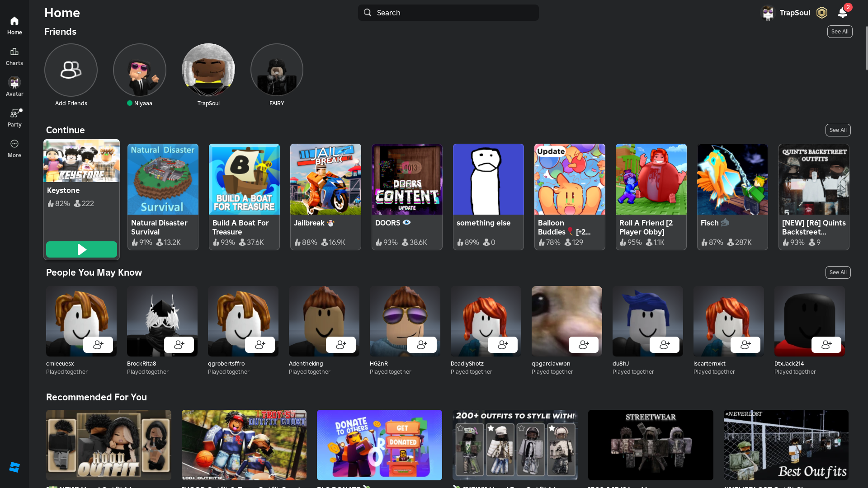868x488 pixels.
Task: Open DtxJack214 profile name link
Action: pyautogui.click(x=789, y=364)
